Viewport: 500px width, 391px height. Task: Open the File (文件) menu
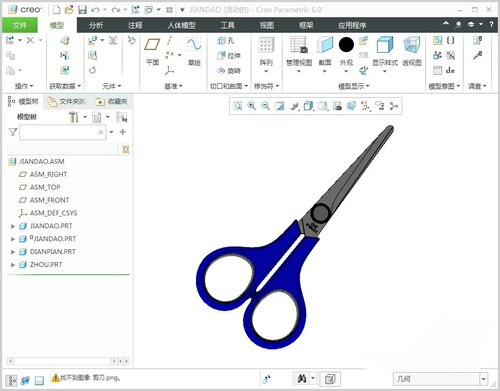point(20,25)
